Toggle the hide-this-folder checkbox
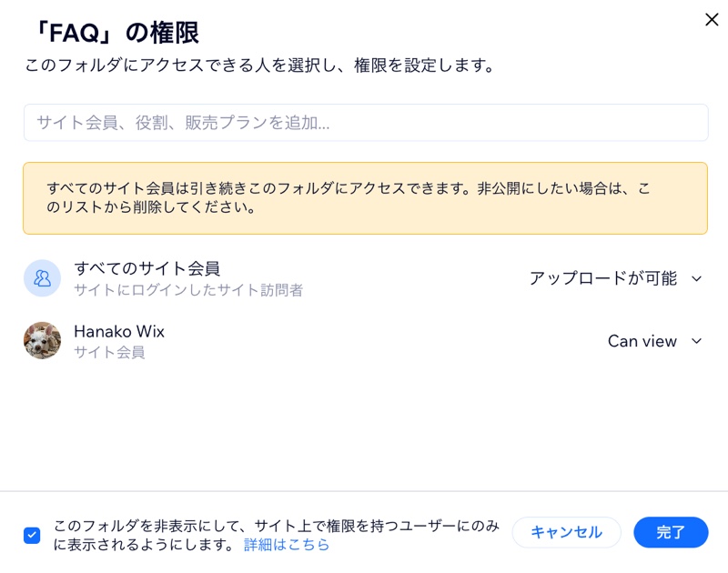The width and height of the screenshot is (728, 573). [x=32, y=536]
